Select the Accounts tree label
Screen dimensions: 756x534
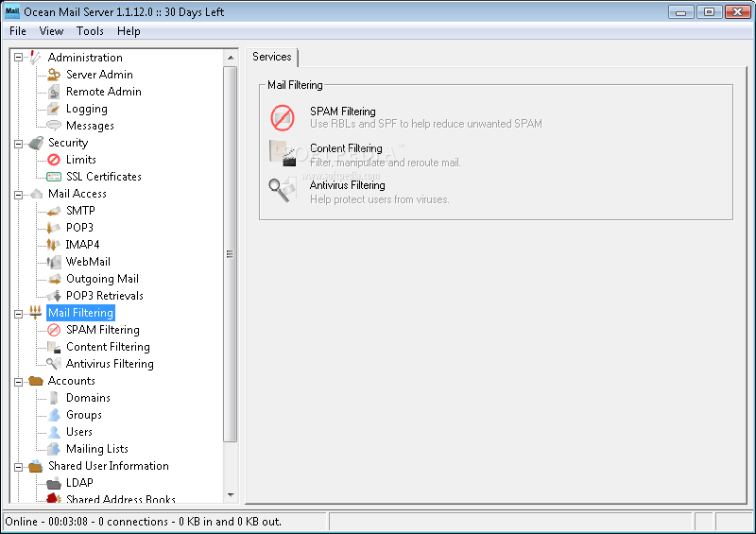tap(72, 381)
